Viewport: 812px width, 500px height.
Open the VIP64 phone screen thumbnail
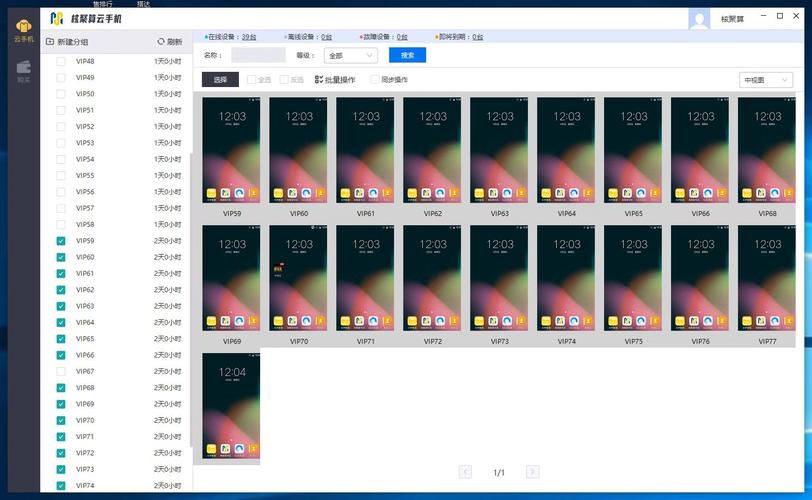pos(566,150)
